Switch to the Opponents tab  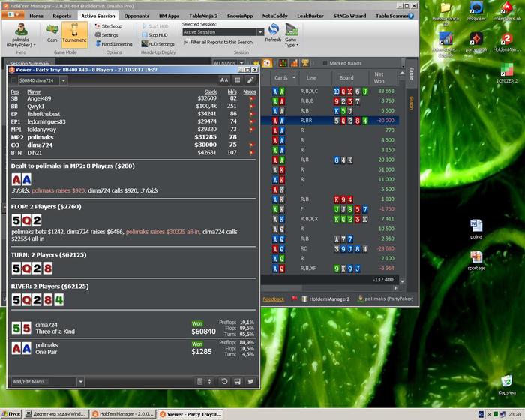[x=136, y=15]
